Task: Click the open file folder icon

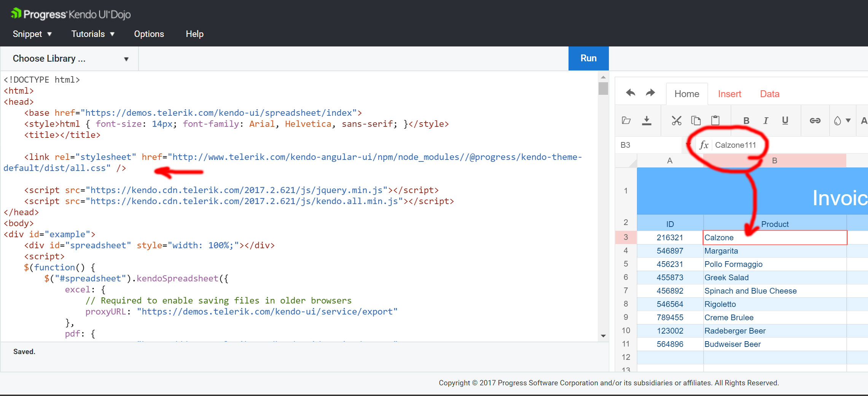Action: coord(626,121)
